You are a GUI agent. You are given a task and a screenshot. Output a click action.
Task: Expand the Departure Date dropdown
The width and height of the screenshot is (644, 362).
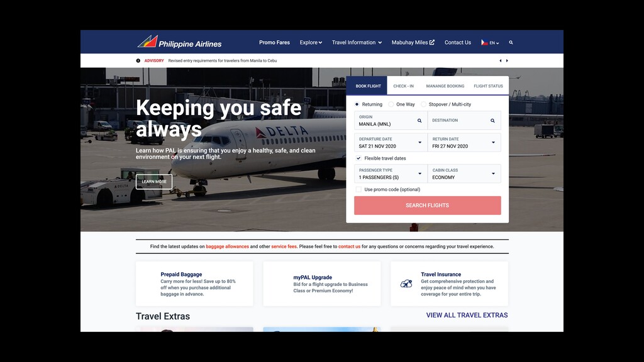tap(419, 143)
